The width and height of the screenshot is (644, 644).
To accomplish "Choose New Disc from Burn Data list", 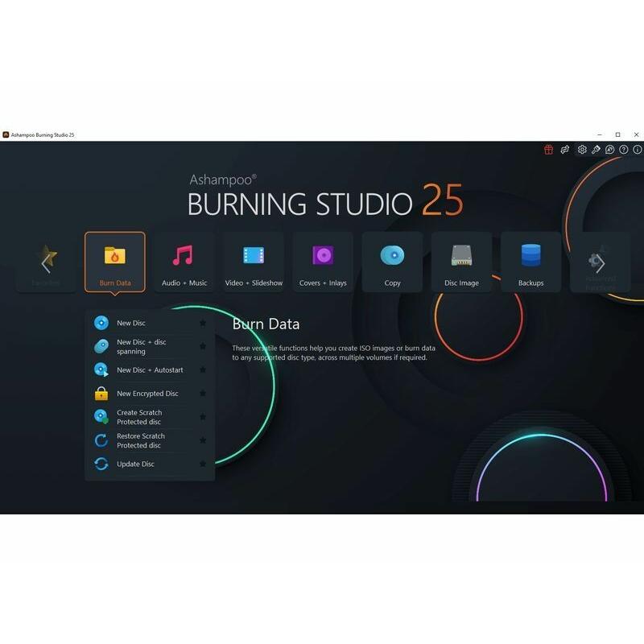I will tap(150, 323).
